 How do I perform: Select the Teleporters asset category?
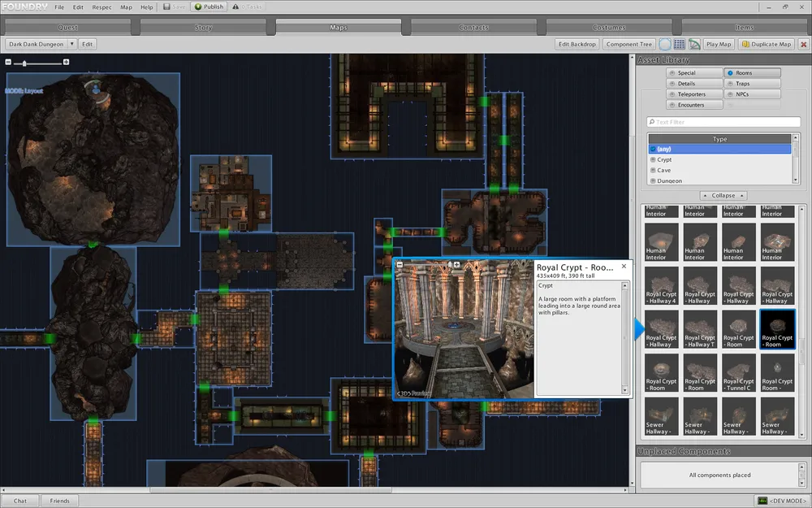692,94
